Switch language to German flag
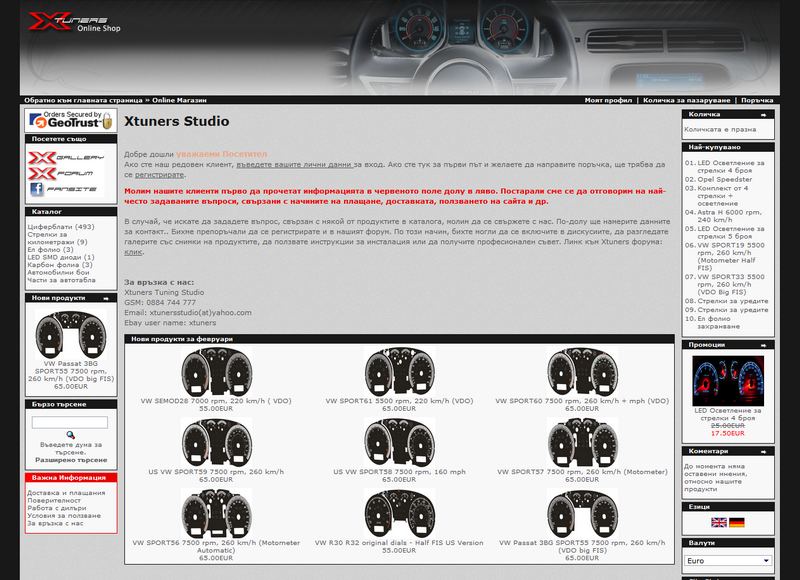The width and height of the screenshot is (800, 580). (737, 522)
